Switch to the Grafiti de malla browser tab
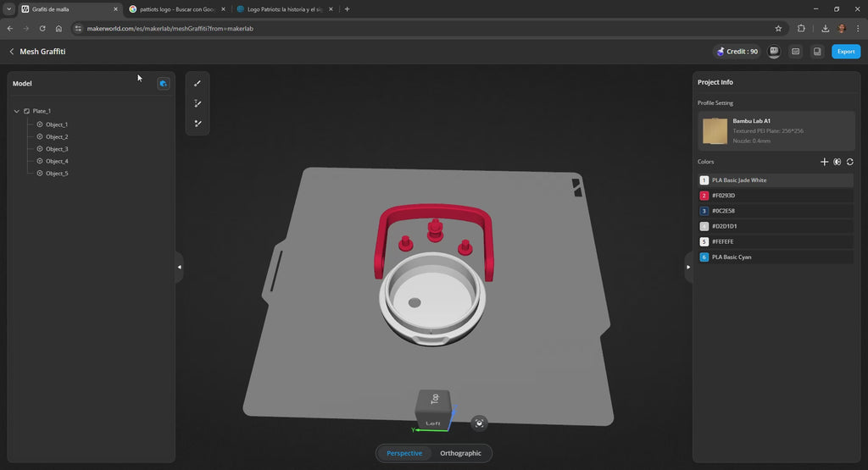 [x=70, y=8]
